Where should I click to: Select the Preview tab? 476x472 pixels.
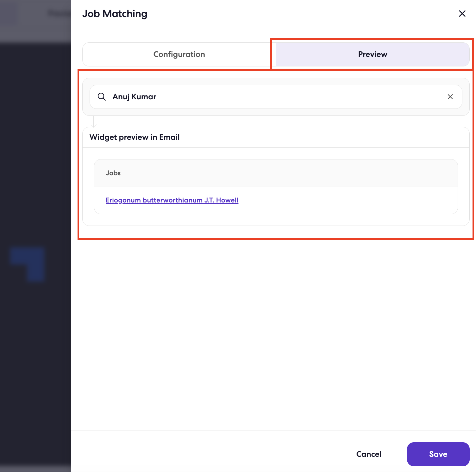[x=373, y=54]
